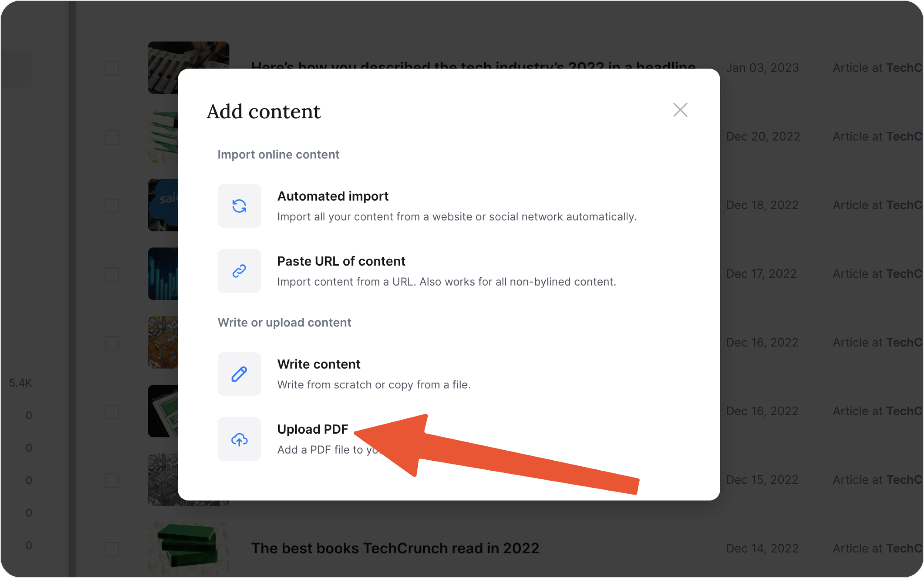Select the Write content option label
The height and width of the screenshot is (578, 924).
tap(319, 364)
